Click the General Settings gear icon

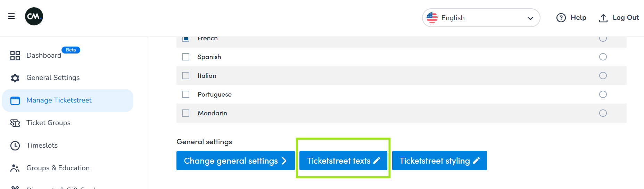(x=15, y=78)
